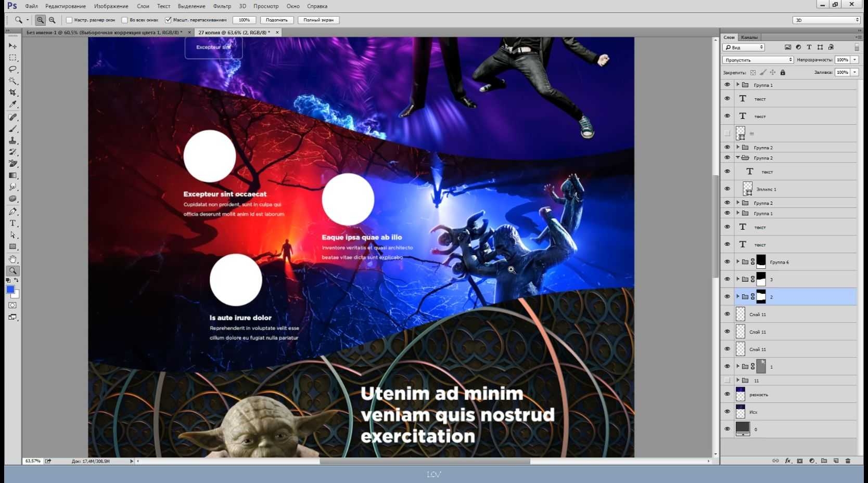Viewport: 868px width, 483px height.
Task: Click the Zoom In mode icon in options bar
Action: (x=40, y=20)
